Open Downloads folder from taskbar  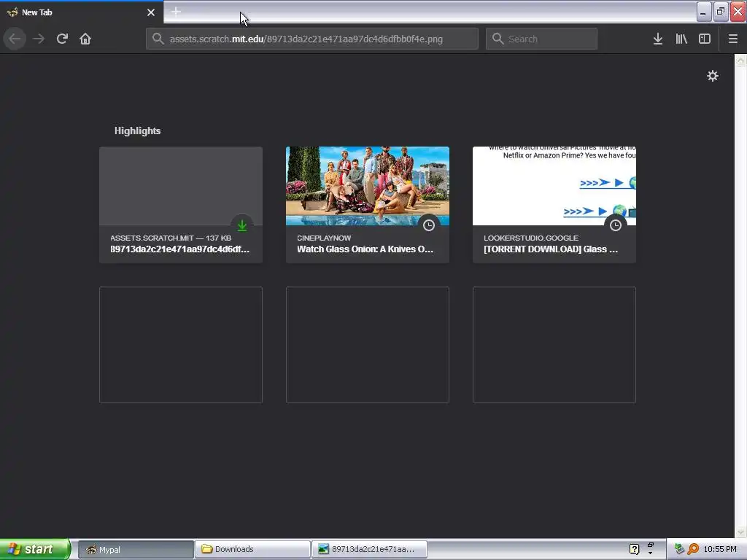click(253, 550)
